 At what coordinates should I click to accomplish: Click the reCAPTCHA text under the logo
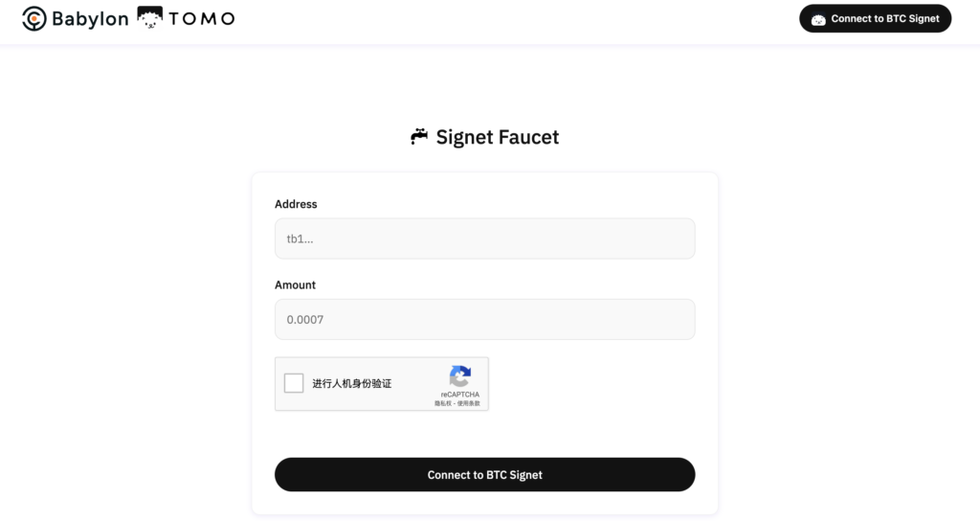tap(460, 395)
